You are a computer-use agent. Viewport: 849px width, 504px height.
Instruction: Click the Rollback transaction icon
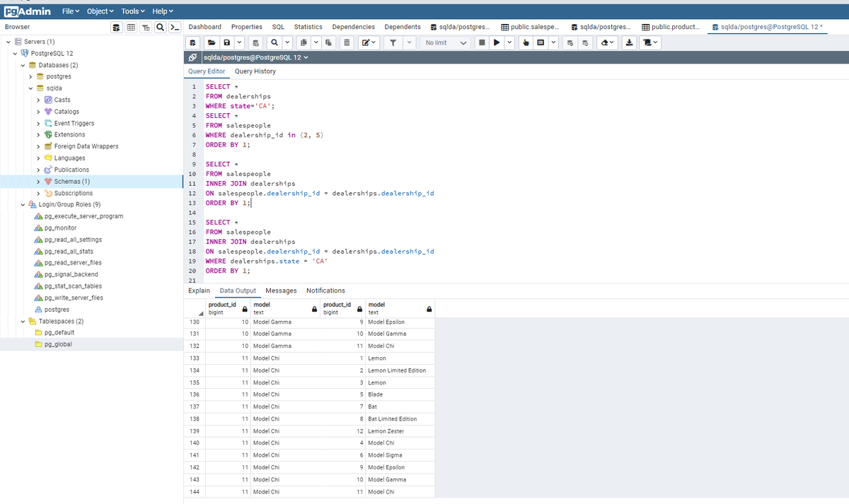point(584,42)
